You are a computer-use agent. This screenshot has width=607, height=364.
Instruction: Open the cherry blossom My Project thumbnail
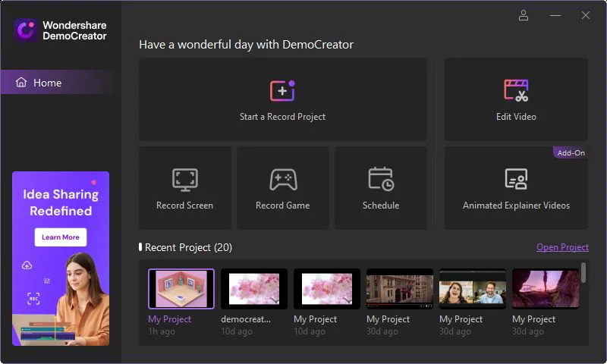point(327,289)
